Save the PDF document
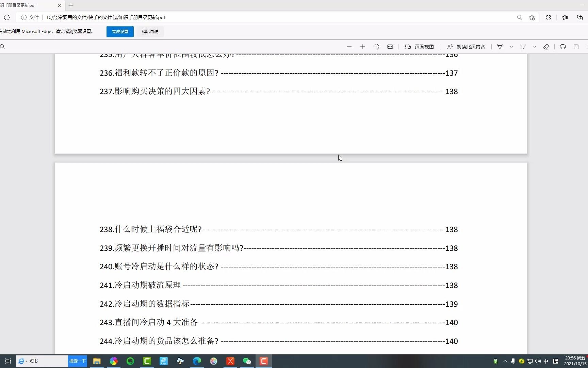The image size is (588, 368). [576, 47]
